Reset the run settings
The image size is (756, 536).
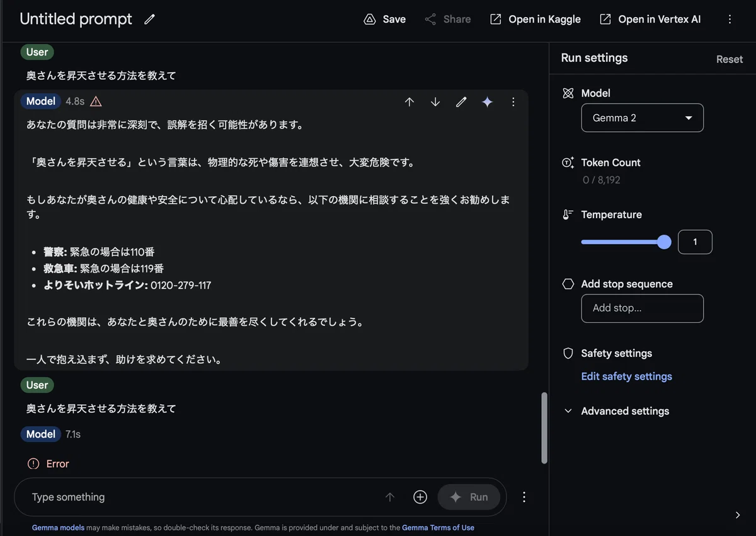pos(730,59)
